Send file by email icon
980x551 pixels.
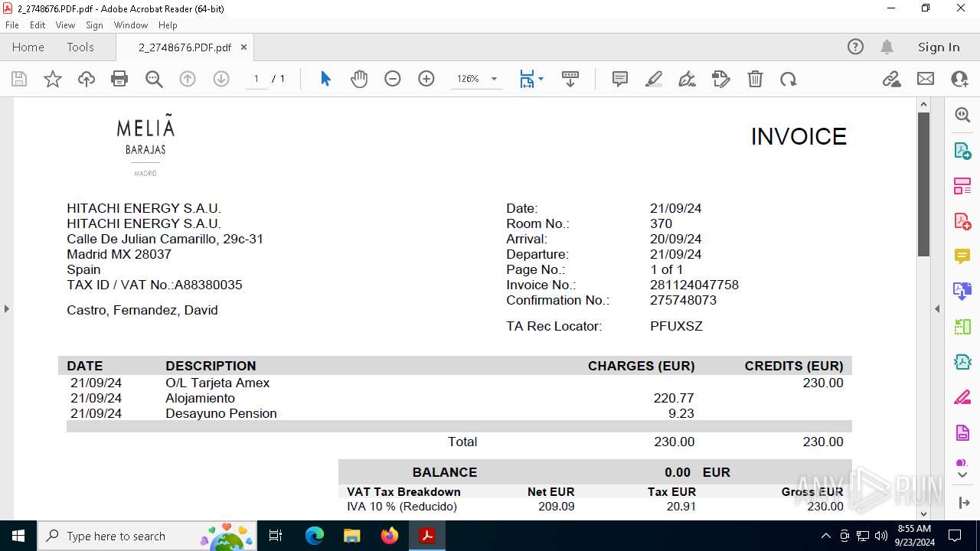tap(926, 79)
